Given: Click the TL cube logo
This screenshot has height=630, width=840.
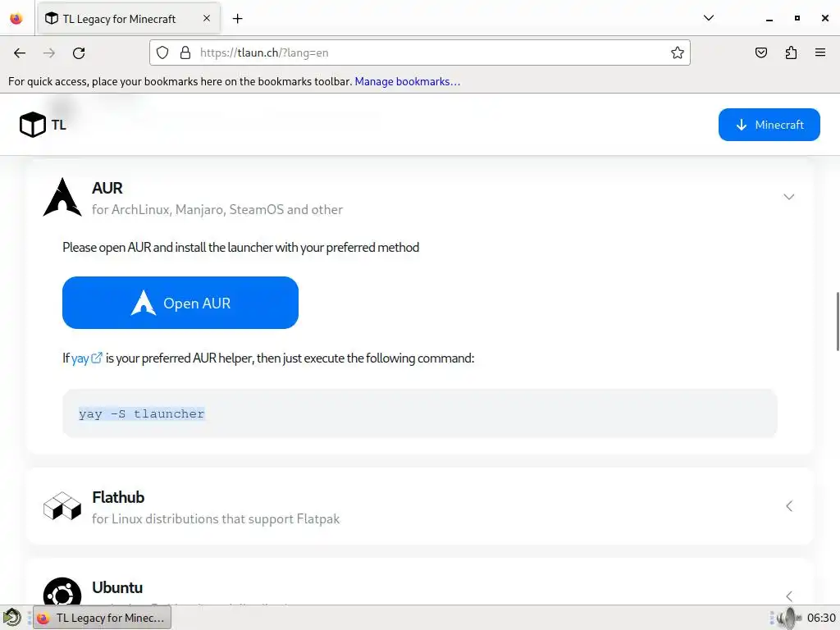Looking at the screenshot, I should [x=33, y=125].
